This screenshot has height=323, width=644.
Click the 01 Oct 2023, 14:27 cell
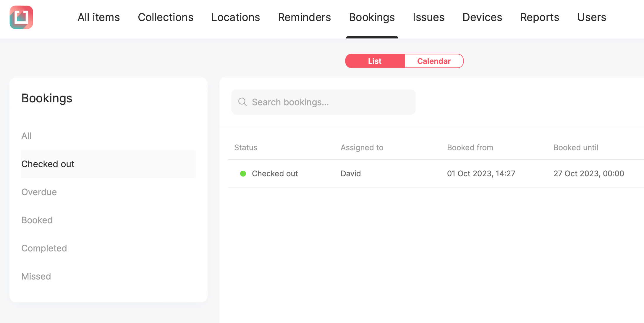pyautogui.click(x=481, y=174)
